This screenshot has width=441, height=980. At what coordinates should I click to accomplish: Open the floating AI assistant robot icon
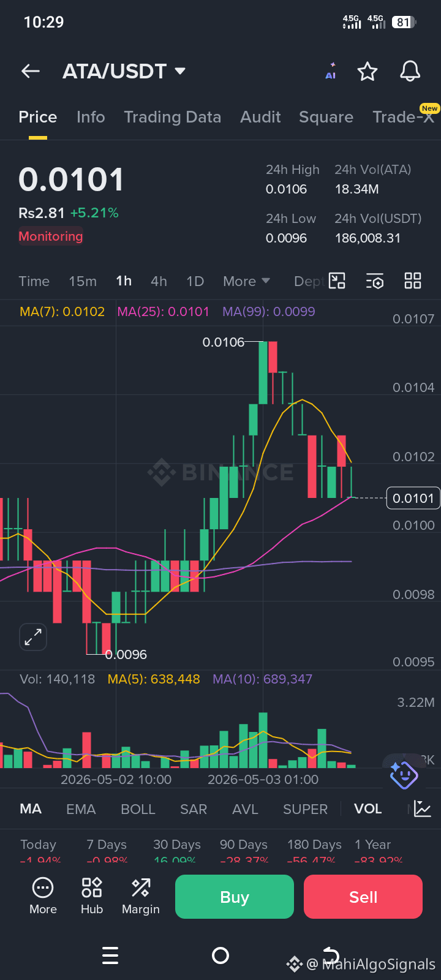404,775
